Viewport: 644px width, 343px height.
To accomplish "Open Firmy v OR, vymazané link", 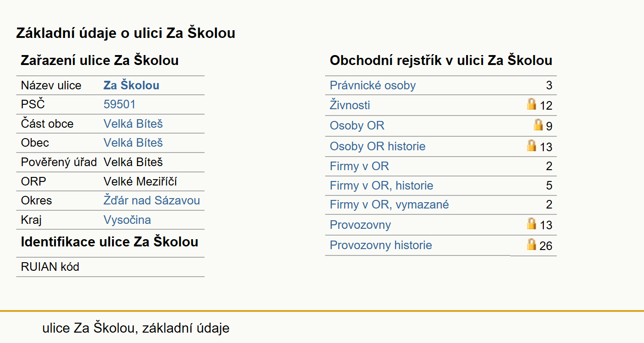I will (x=389, y=204).
